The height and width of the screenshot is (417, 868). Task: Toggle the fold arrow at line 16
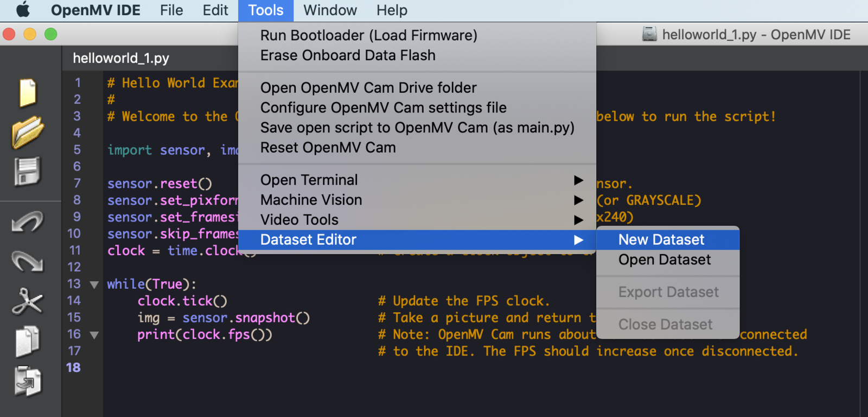click(94, 335)
